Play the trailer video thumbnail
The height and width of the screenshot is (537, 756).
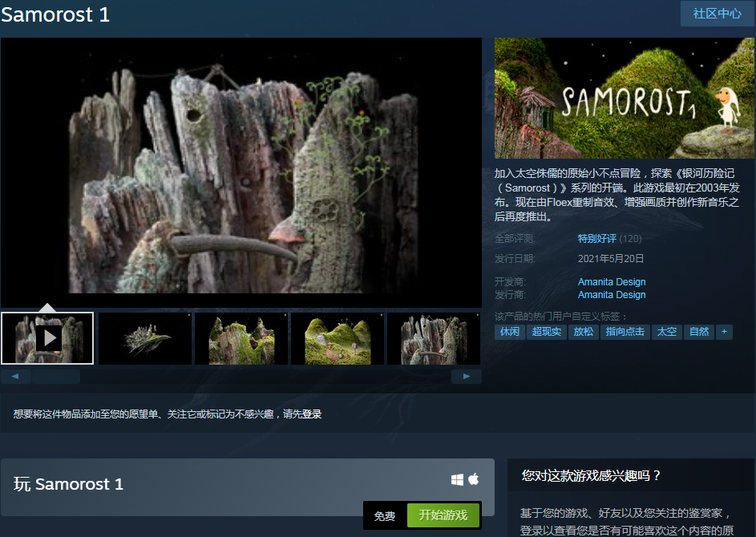click(47, 338)
